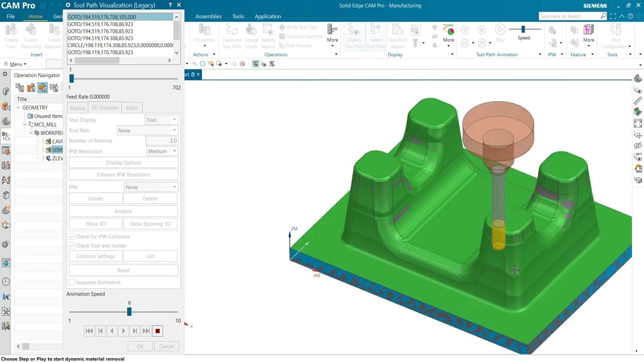The width and height of the screenshot is (644, 362).
Task: Open the navigator settings gear icon
Action: (5, 74)
